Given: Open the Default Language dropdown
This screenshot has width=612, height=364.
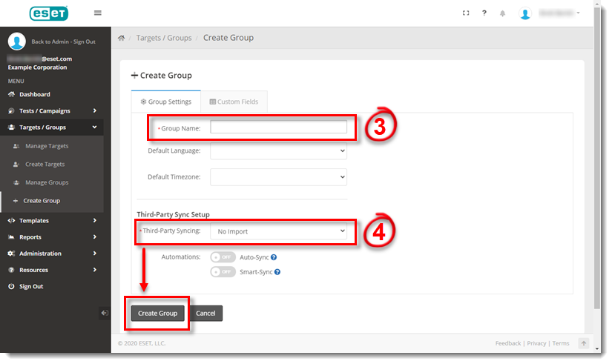Looking at the screenshot, I should [x=278, y=150].
